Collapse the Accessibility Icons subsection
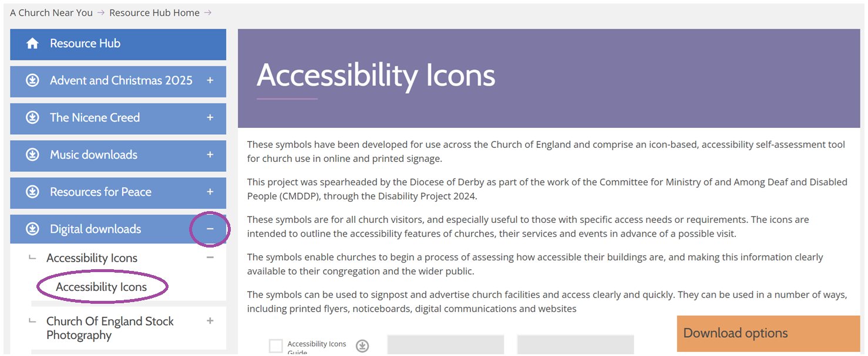This screenshot has height=356, width=868. [x=210, y=257]
